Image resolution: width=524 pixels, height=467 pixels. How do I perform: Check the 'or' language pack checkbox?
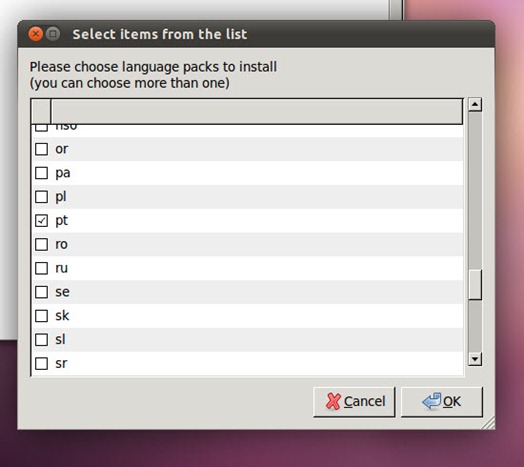(41, 149)
